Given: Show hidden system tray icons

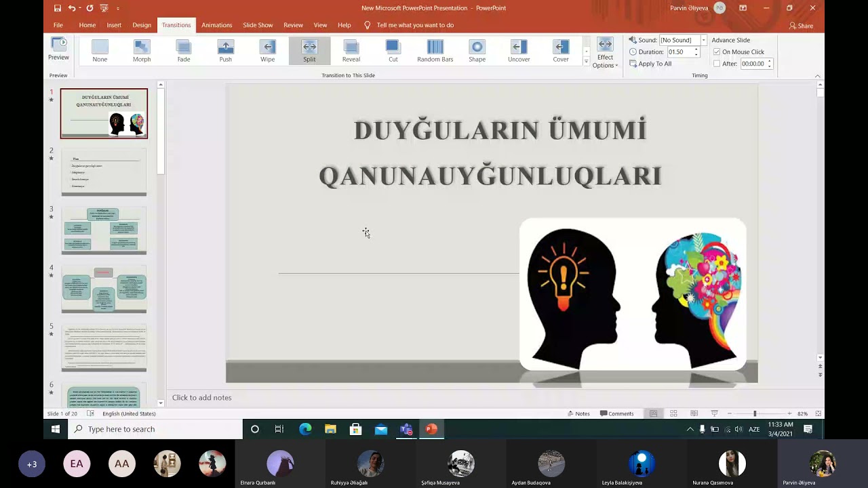Looking at the screenshot, I should [x=690, y=429].
